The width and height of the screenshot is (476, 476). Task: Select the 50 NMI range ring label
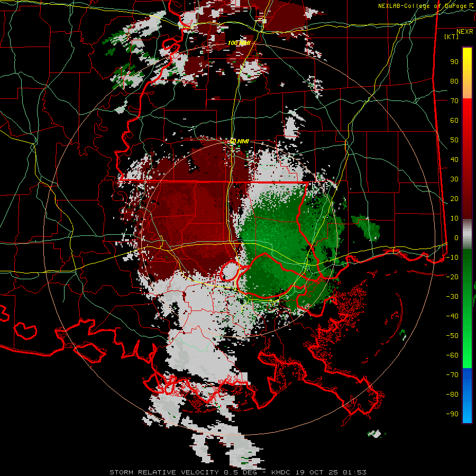pos(239,141)
